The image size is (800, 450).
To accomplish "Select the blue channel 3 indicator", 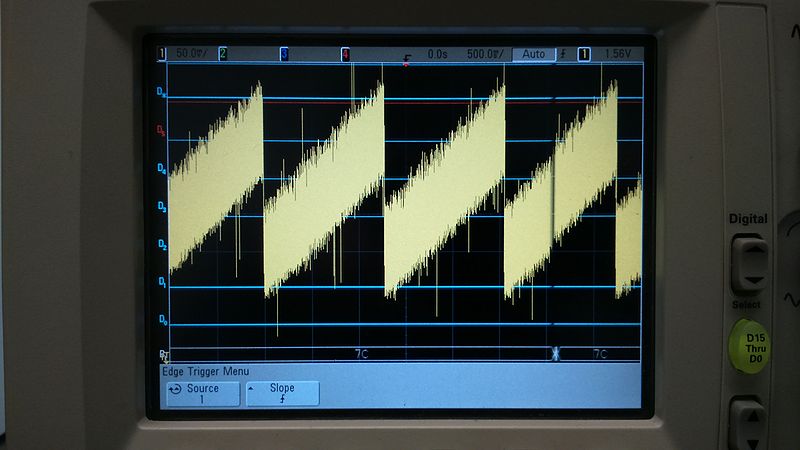I will tap(284, 54).
